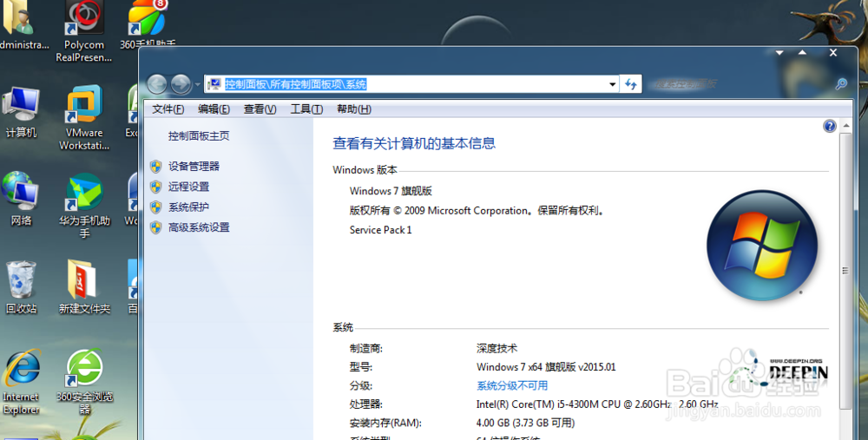Open 华为手机助手 desktop shortcut
Image resolution: width=868 pixels, height=440 pixels.
84,206
